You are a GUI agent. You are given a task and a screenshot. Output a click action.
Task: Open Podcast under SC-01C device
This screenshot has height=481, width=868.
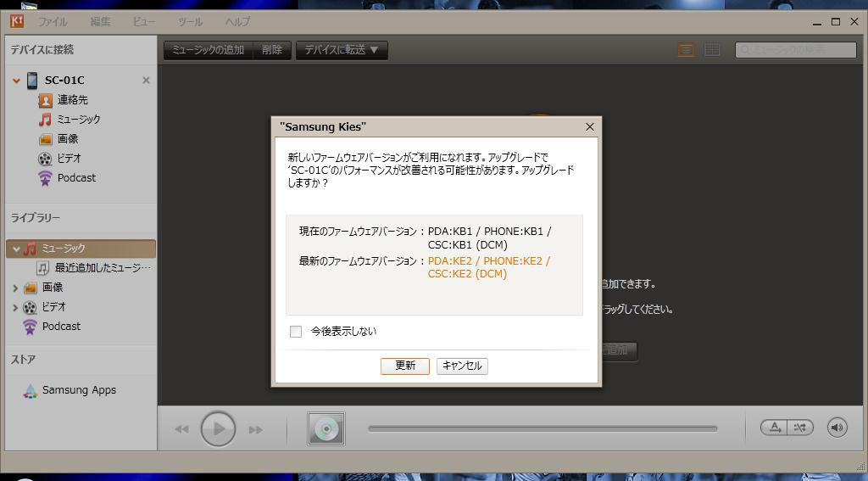(76, 178)
